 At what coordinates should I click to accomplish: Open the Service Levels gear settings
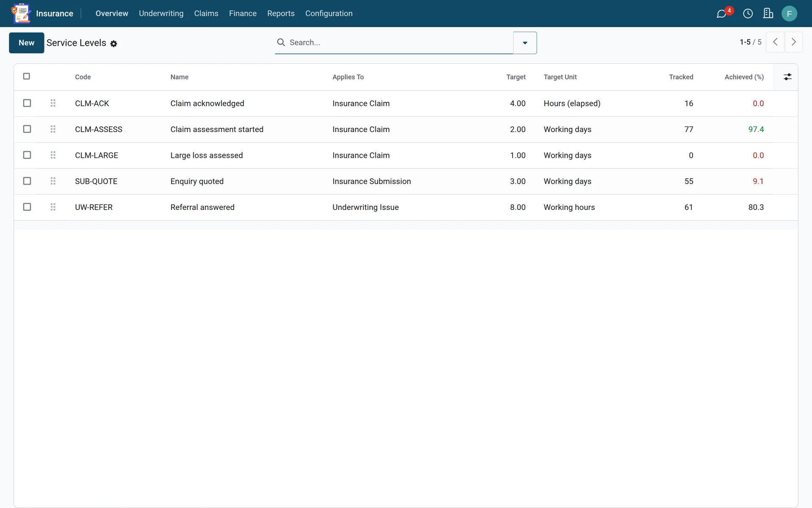click(114, 44)
